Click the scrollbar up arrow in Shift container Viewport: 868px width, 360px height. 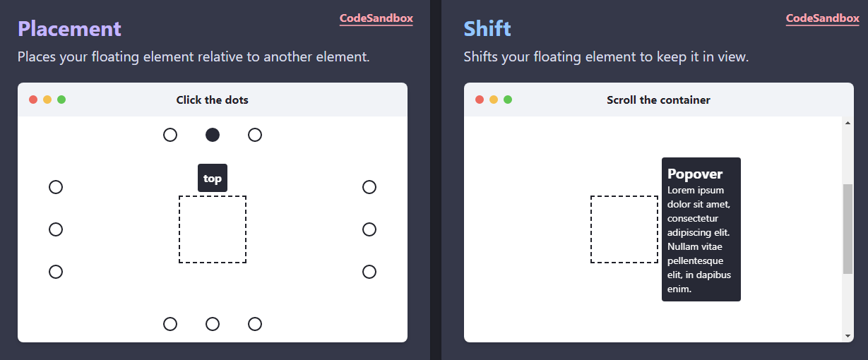click(x=848, y=123)
